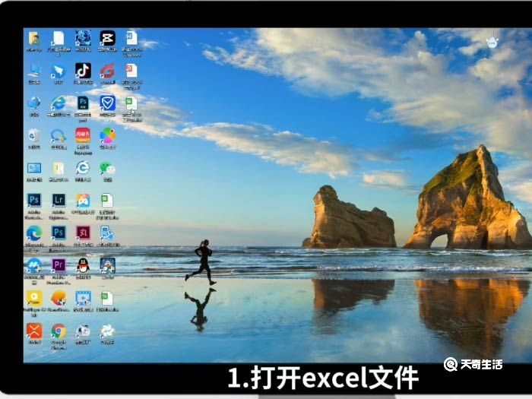This screenshot has height=399, width=532.
Task: Open spreadsheet file right of video player
Action: click(x=107, y=299)
